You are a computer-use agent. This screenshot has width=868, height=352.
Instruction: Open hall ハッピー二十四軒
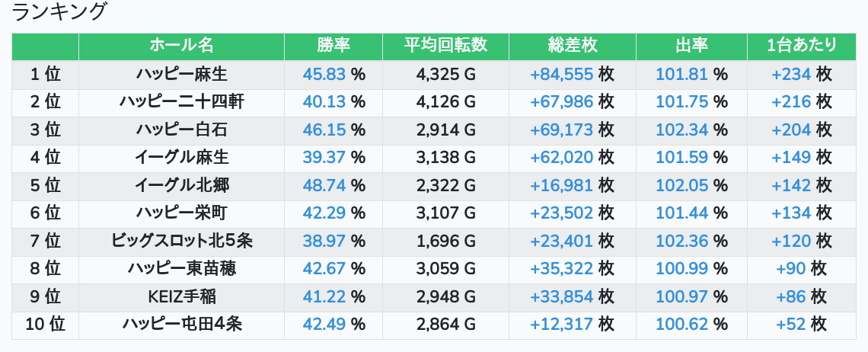coord(181,102)
